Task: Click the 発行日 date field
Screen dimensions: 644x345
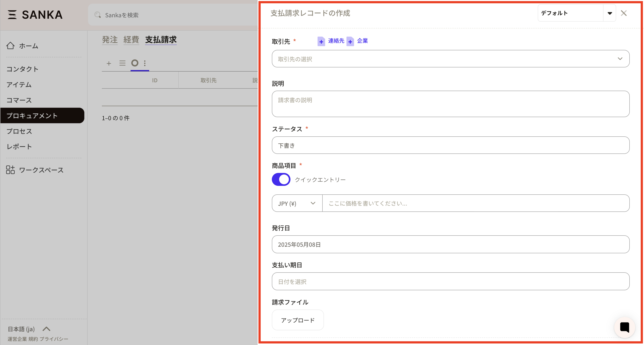Action: coord(451,244)
